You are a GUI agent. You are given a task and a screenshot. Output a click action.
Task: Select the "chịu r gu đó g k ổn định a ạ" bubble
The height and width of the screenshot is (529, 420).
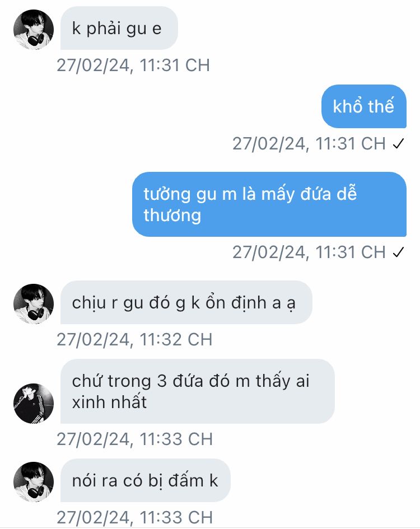point(186,302)
